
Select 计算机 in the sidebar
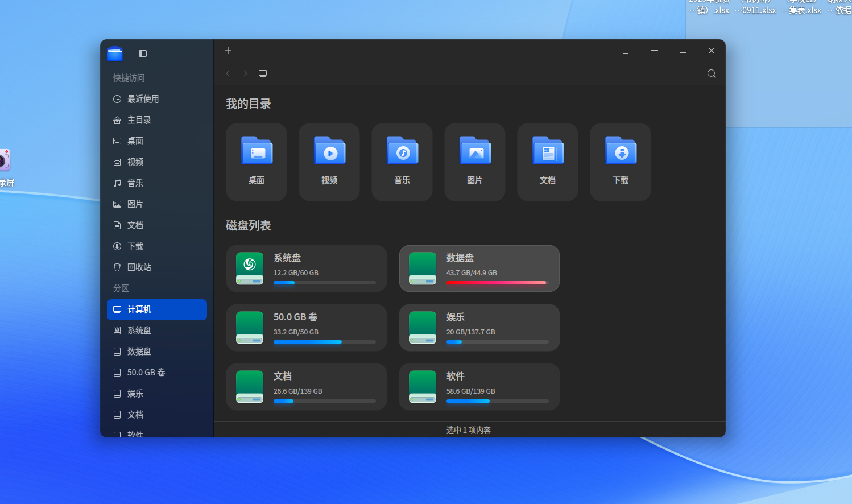coord(157,309)
